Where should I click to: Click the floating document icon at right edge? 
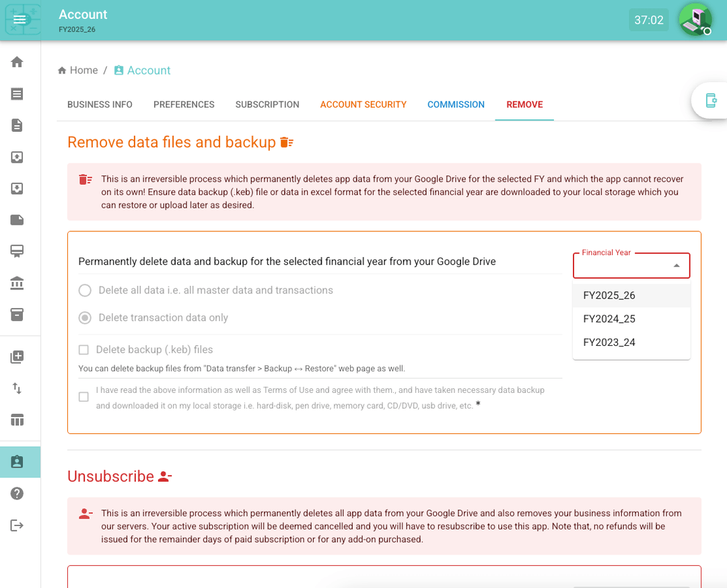click(x=711, y=100)
